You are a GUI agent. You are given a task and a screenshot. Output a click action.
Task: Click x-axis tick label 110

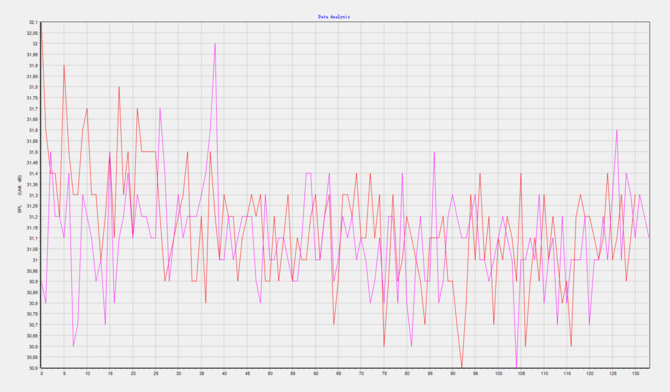click(x=544, y=374)
